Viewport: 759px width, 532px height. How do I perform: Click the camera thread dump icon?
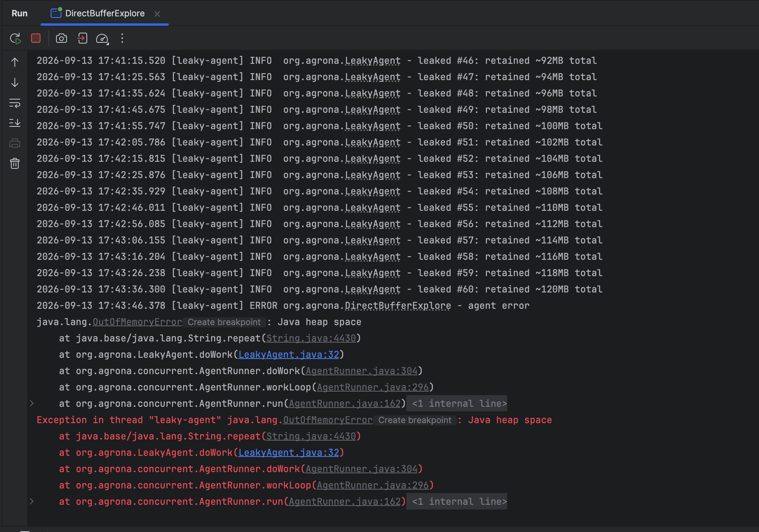coord(61,38)
